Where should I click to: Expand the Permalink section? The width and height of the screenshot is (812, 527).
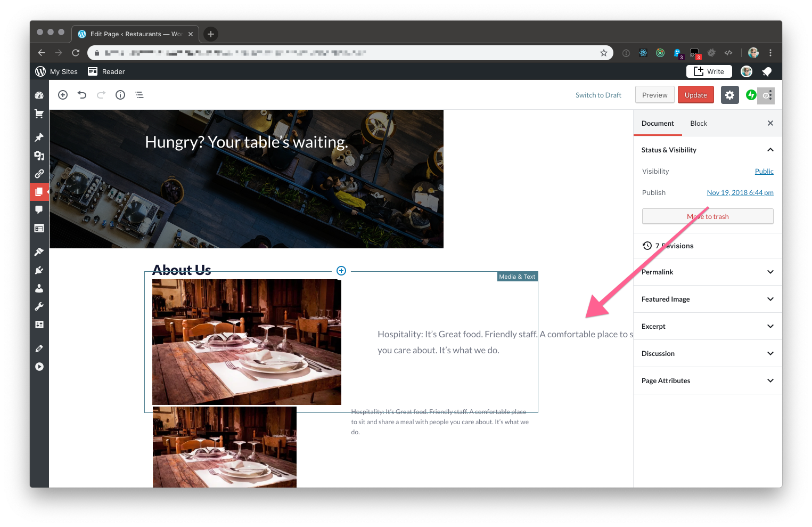point(707,272)
